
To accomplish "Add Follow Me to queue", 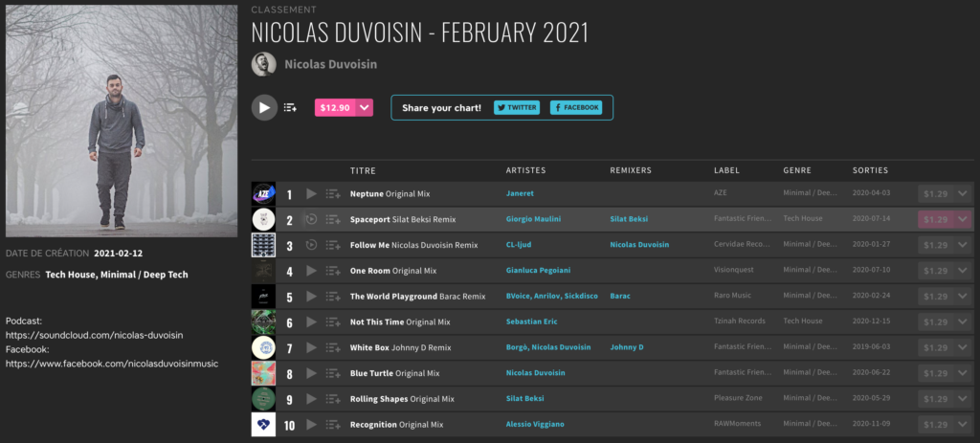I will tap(332, 246).
